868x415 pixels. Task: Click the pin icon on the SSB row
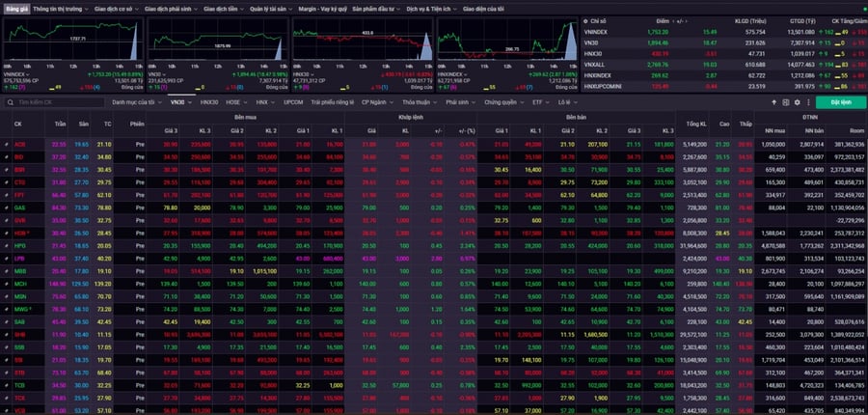[x=7, y=347]
